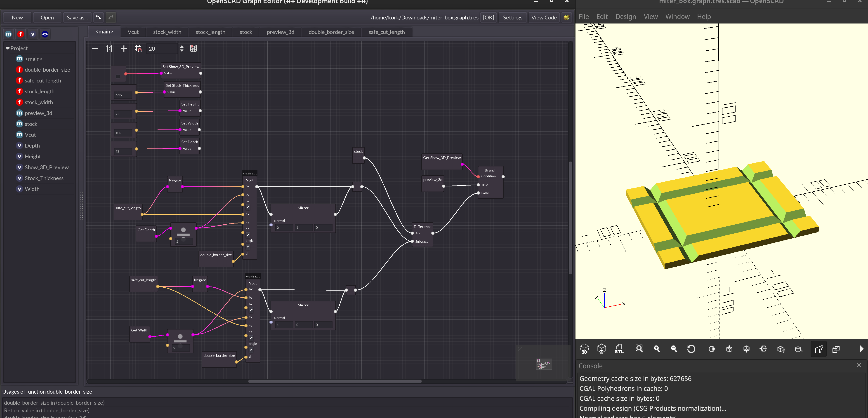Export the model as STL
Viewport: 868px width, 418px height.
tap(619, 349)
